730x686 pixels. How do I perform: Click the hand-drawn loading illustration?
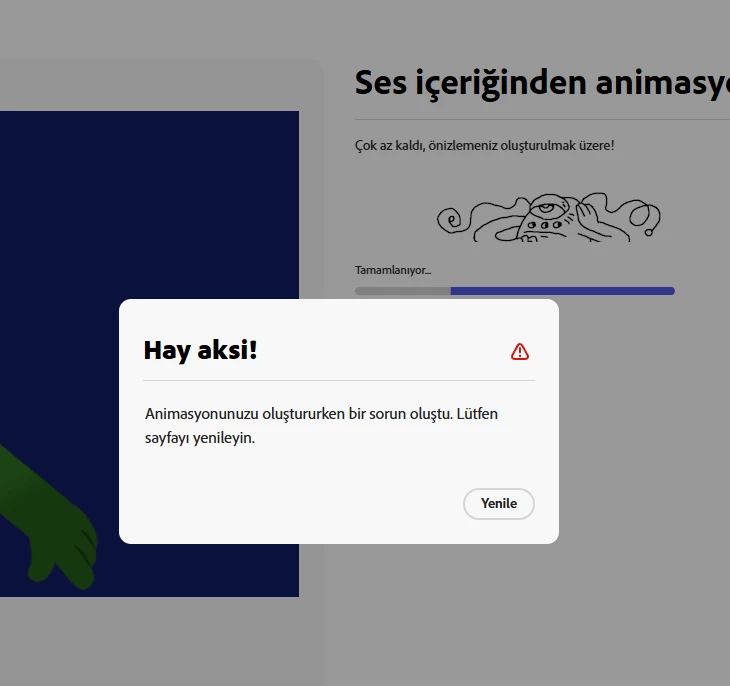click(x=548, y=217)
